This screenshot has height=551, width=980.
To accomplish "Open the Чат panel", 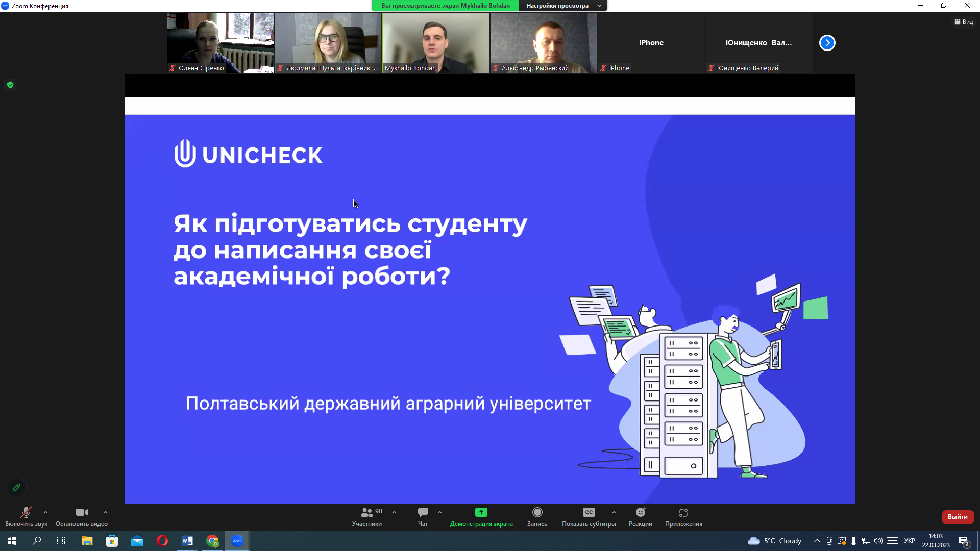I will pyautogui.click(x=423, y=516).
